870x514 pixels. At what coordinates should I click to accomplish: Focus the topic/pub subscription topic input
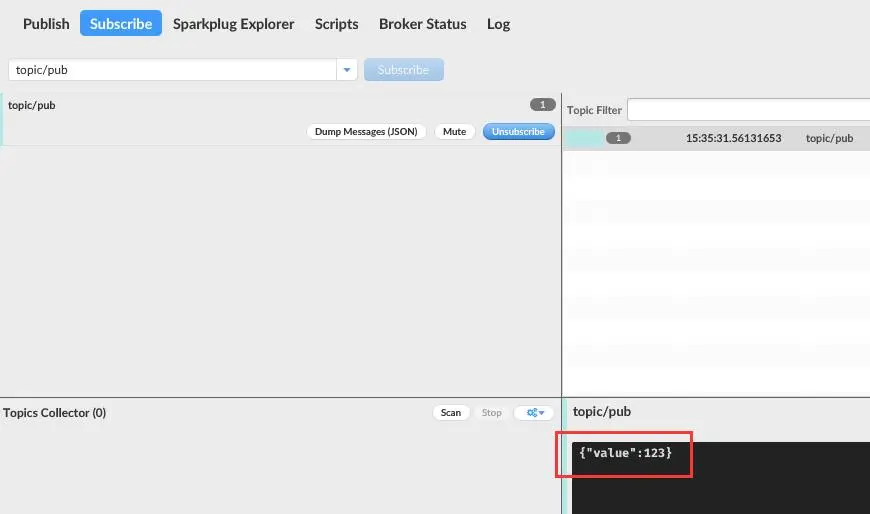tap(172, 70)
